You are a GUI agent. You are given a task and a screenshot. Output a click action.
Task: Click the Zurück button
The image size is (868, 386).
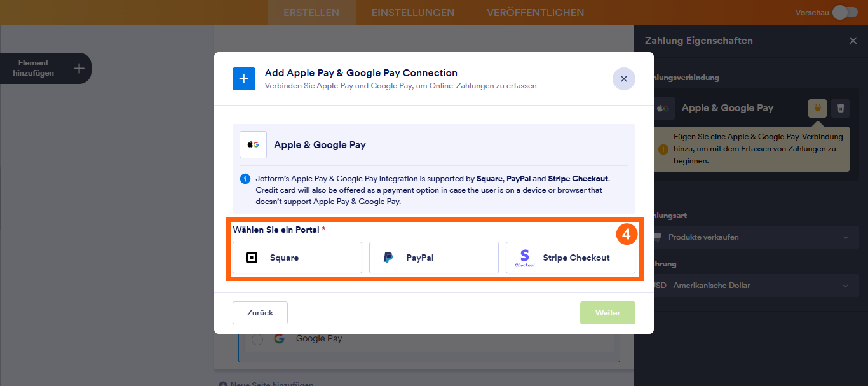(x=260, y=313)
